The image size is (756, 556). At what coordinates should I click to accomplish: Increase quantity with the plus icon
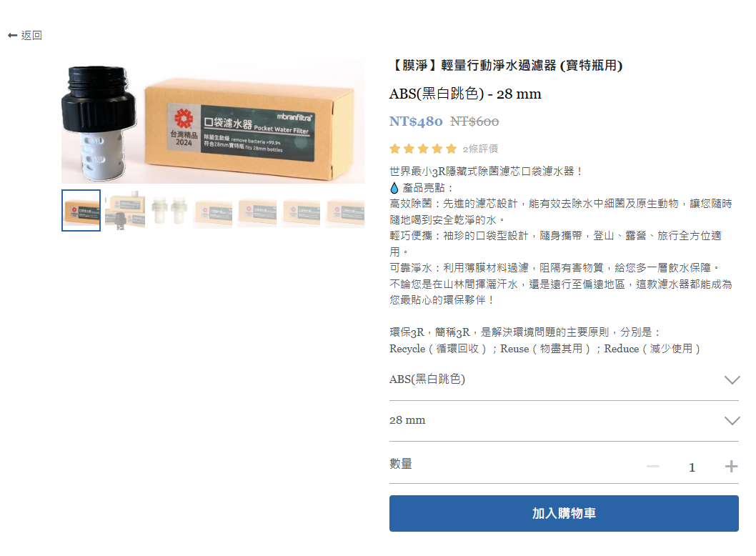click(x=731, y=466)
